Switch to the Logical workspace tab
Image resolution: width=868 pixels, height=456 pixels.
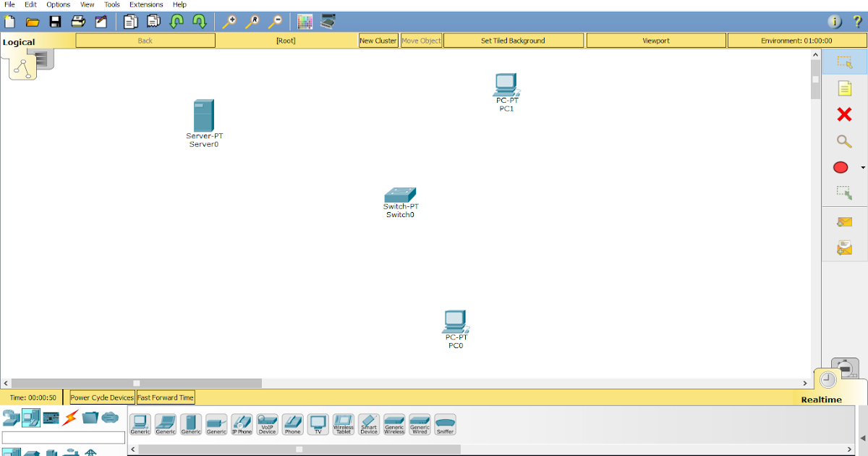pos(18,41)
